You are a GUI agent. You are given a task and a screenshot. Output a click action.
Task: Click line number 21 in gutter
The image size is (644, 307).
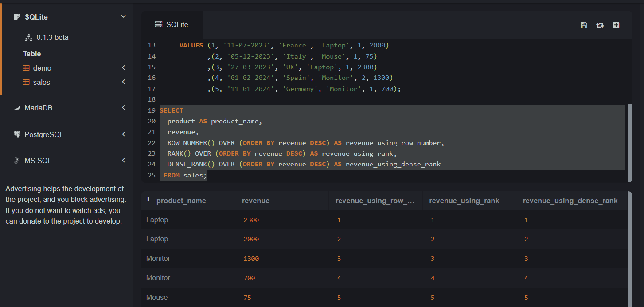pyautogui.click(x=152, y=132)
